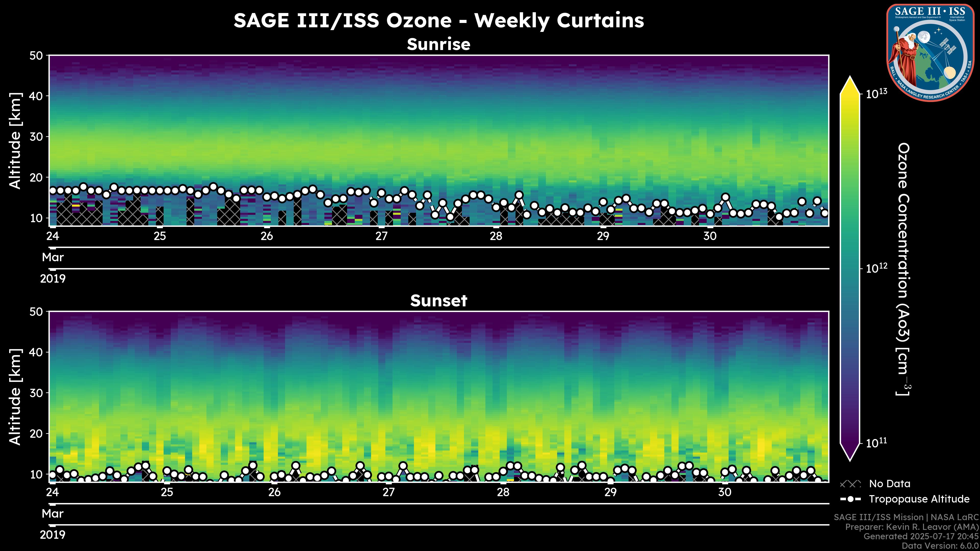Click the main title SAGE III/ISS Ozone
Viewport: 980px width, 551px height.
click(438, 20)
